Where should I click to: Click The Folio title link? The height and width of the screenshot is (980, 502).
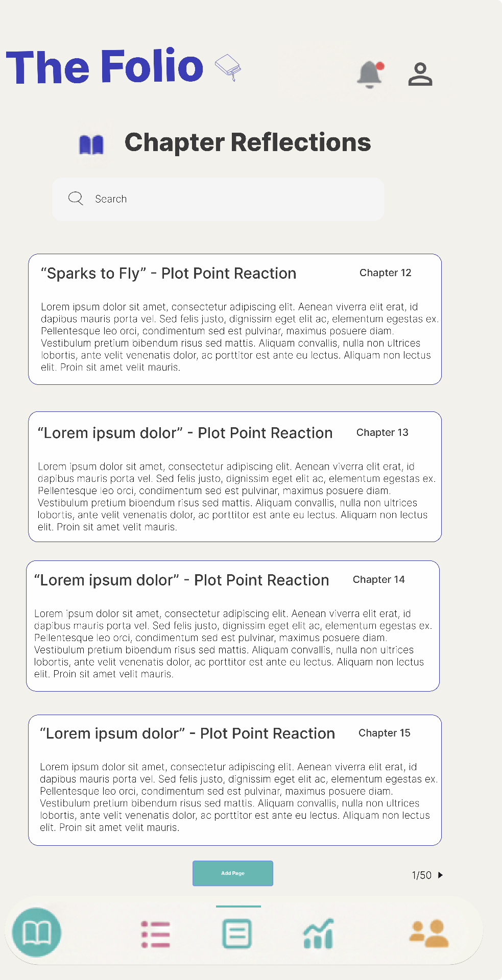click(105, 66)
